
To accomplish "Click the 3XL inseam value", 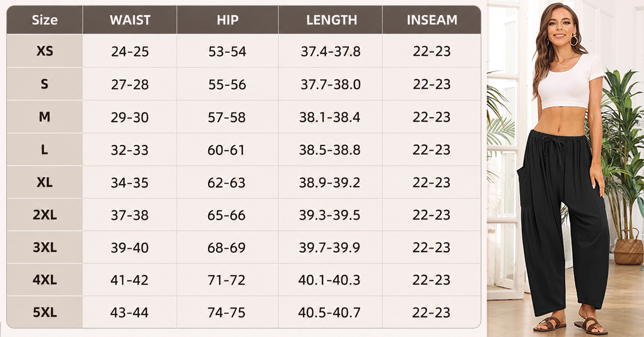I will (x=432, y=248).
